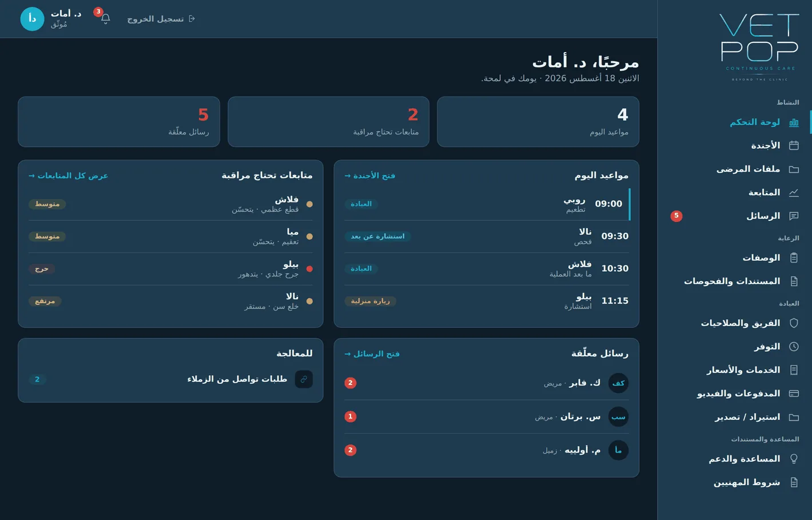Click the calendar icon beside الأجندة
This screenshot has height=520, width=812.
pos(794,146)
